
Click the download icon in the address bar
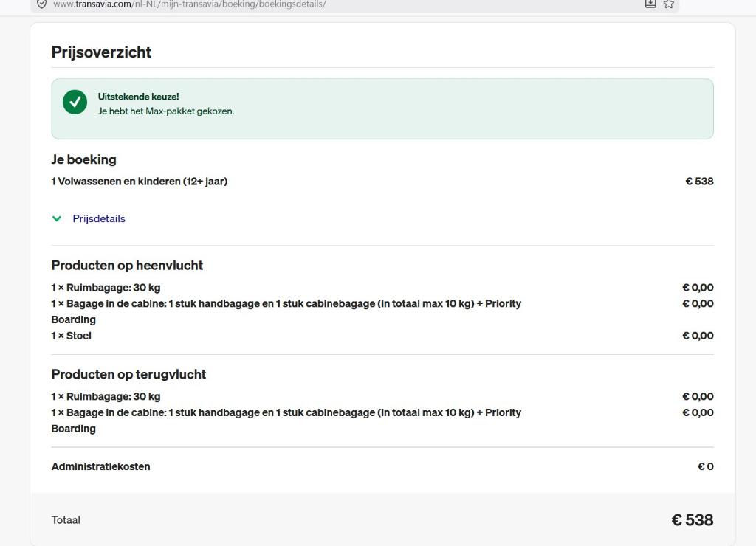click(650, 4)
